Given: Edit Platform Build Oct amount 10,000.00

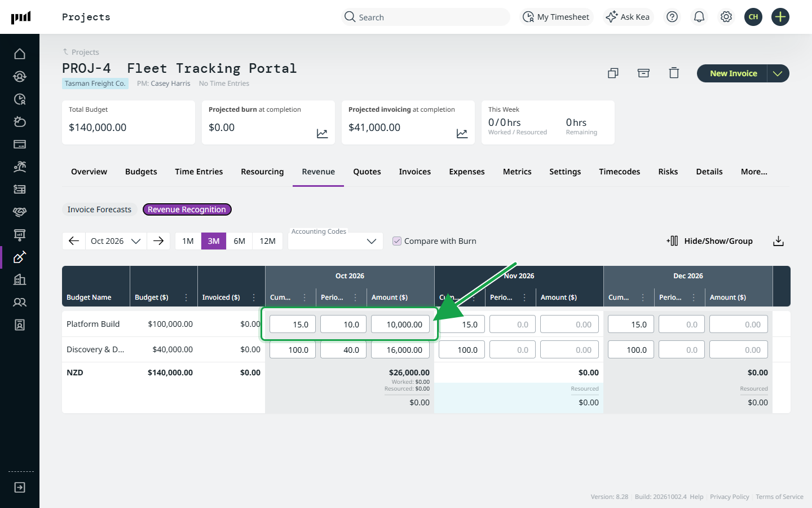Looking at the screenshot, I should 400,324.
